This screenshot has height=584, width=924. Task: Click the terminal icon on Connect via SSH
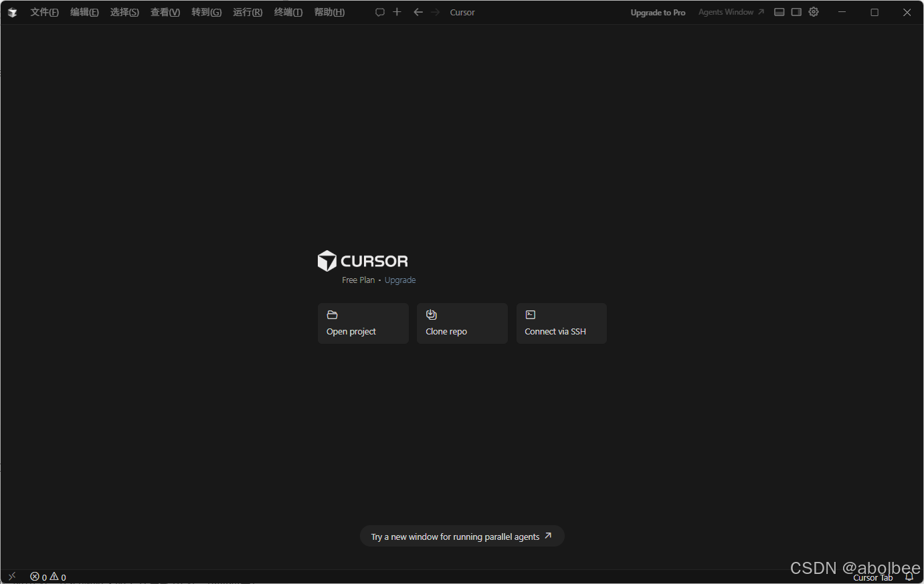531,314
